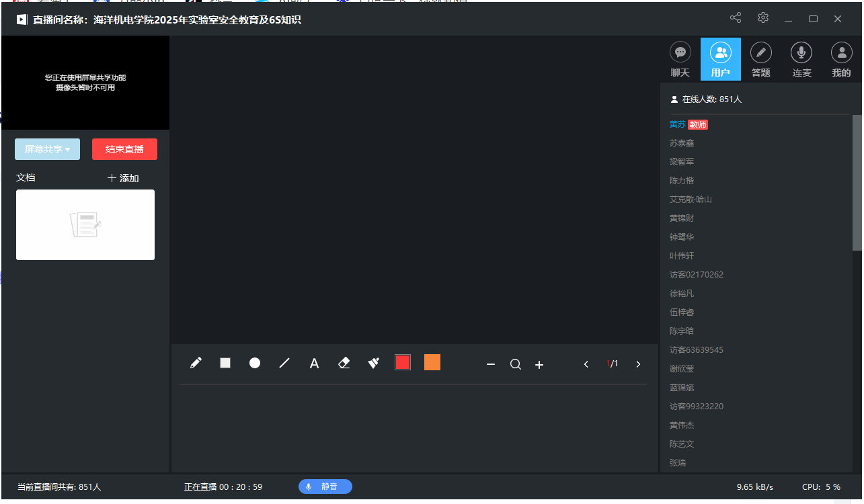
Task: Select the rectangle shape tool
Action: click(225, 363)
